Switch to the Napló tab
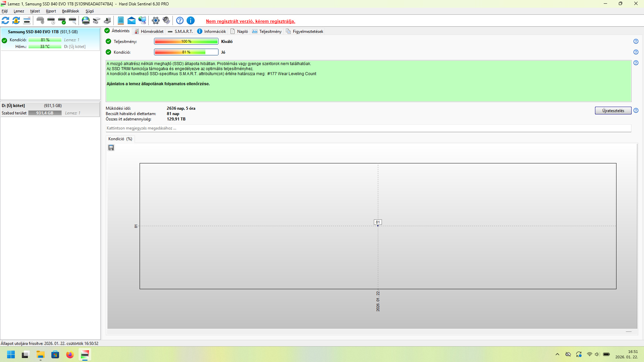The image size is (644, 362). [239, 32]
